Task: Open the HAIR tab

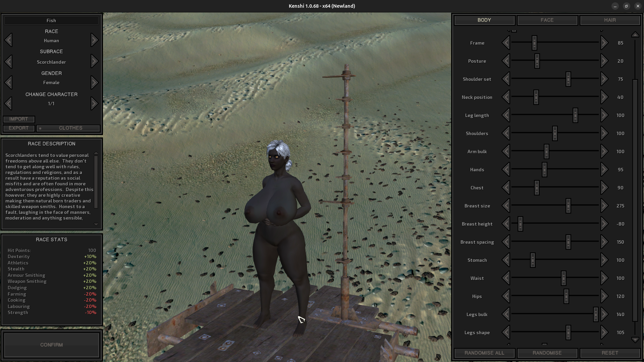Action: (610, 20)
